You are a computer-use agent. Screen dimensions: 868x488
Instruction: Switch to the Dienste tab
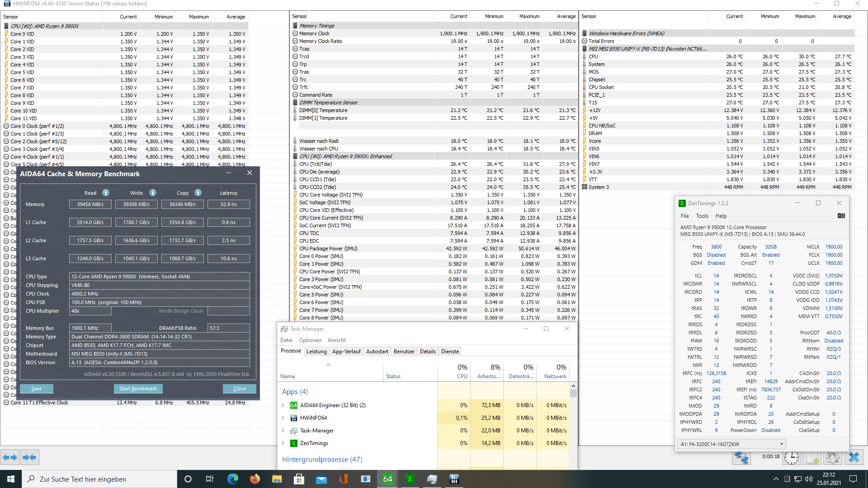(450, 352)
